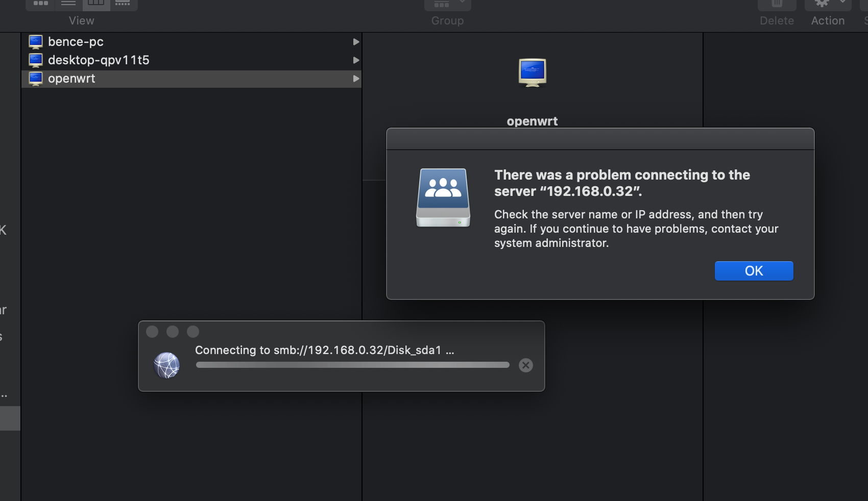Open the Action gear menu
The image size is (868, 501).
tap(828, 5)
